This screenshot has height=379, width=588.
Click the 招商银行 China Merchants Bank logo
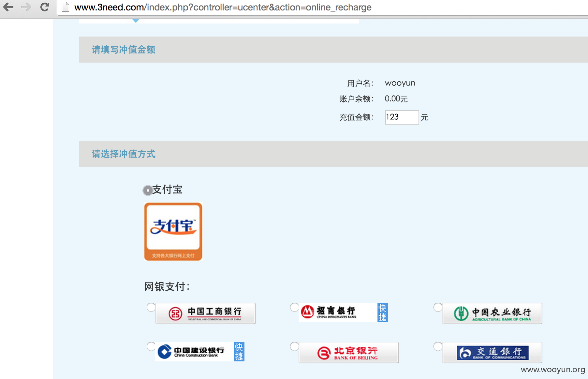[338, 312]
